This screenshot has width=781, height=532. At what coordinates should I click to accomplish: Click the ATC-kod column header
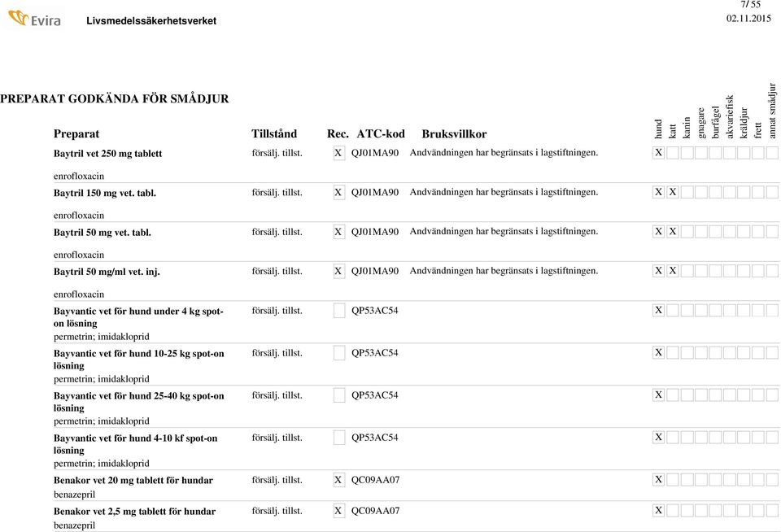pos(381,134)
